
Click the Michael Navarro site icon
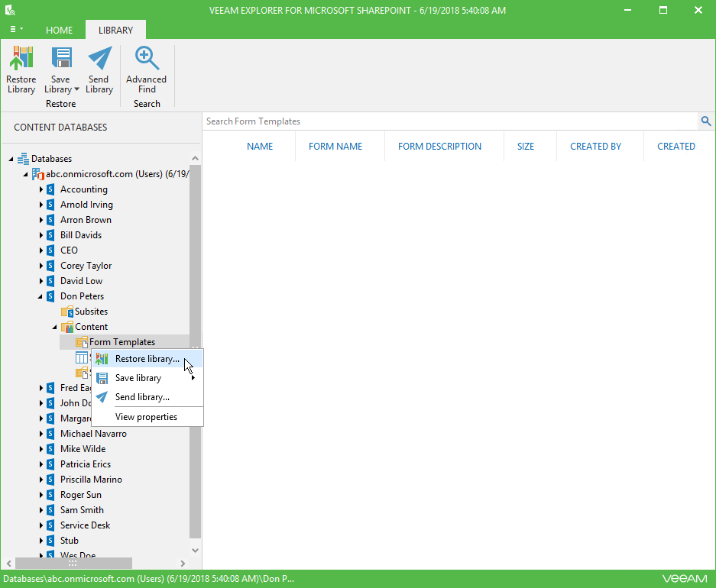pos(50,434)
